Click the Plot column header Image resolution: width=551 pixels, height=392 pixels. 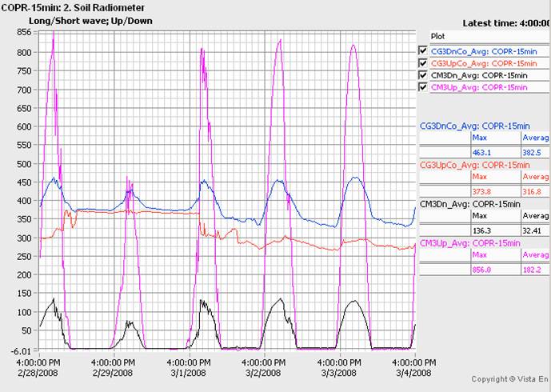pos(490,36)
